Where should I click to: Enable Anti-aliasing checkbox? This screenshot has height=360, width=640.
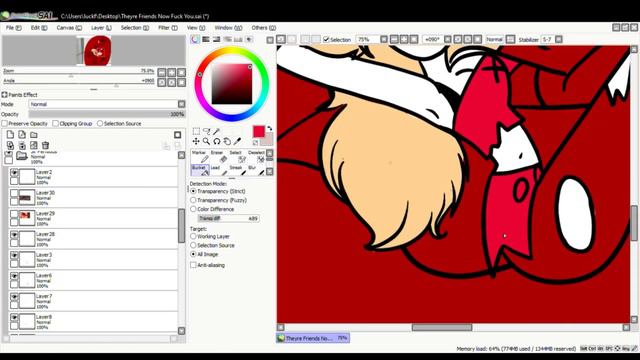tap(193, 265)
